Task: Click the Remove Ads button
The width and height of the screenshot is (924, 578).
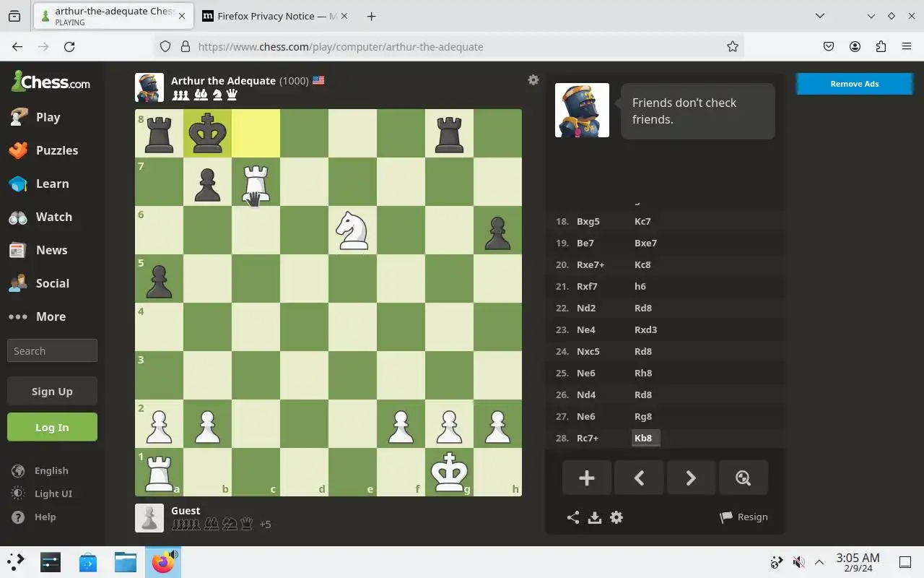Action: 854,84
